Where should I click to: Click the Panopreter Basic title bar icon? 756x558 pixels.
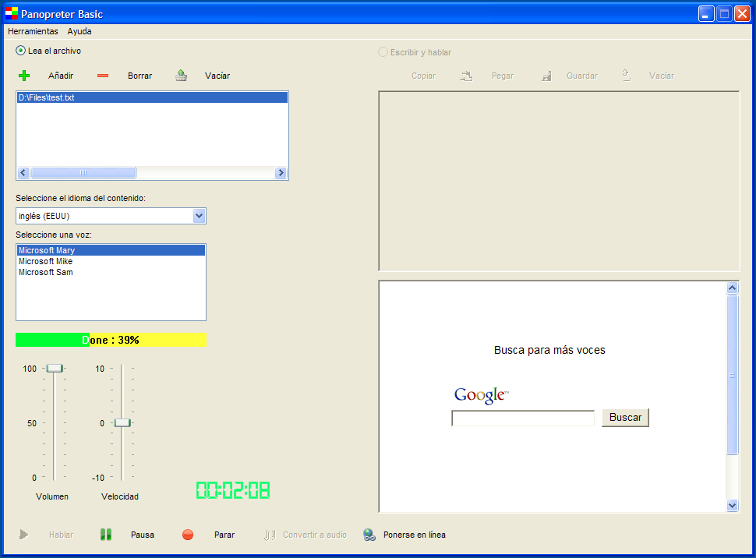(12, 13)
